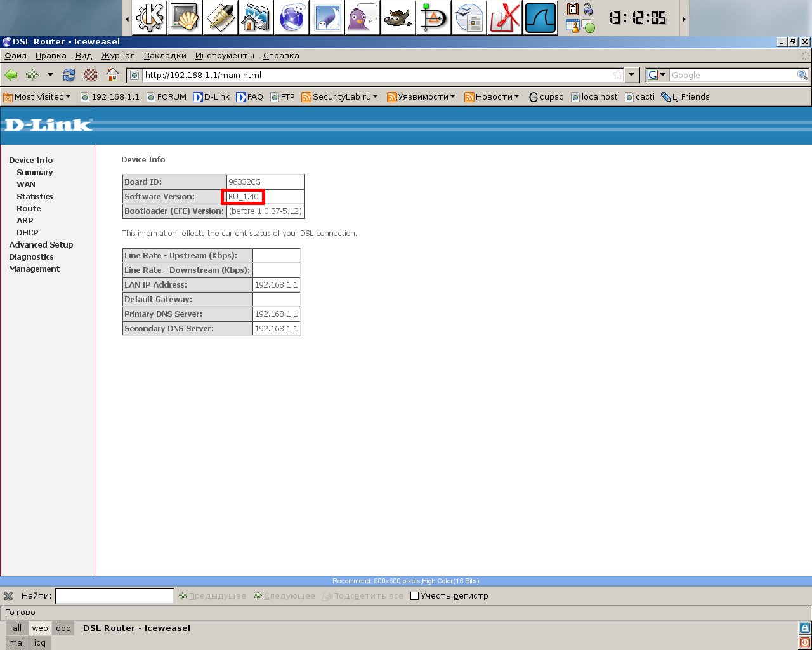Go to the Home page icon
Viewport: 812px width, 650px height.
coord(112,75)
